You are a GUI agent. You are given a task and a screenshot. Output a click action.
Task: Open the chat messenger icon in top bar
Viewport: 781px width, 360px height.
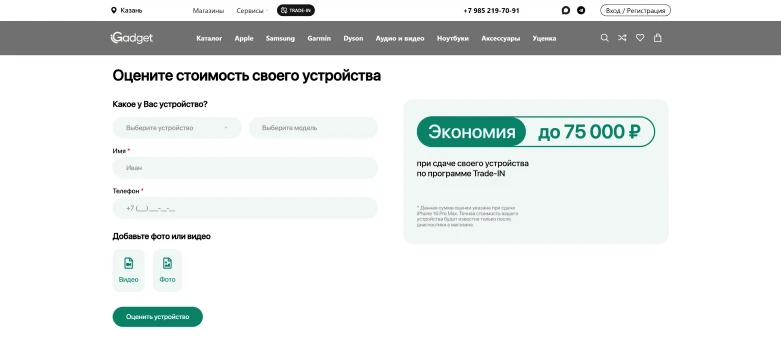[x=565, y=10]
